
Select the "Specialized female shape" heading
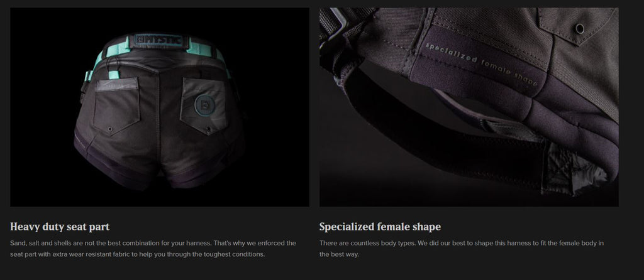point(380,227)
